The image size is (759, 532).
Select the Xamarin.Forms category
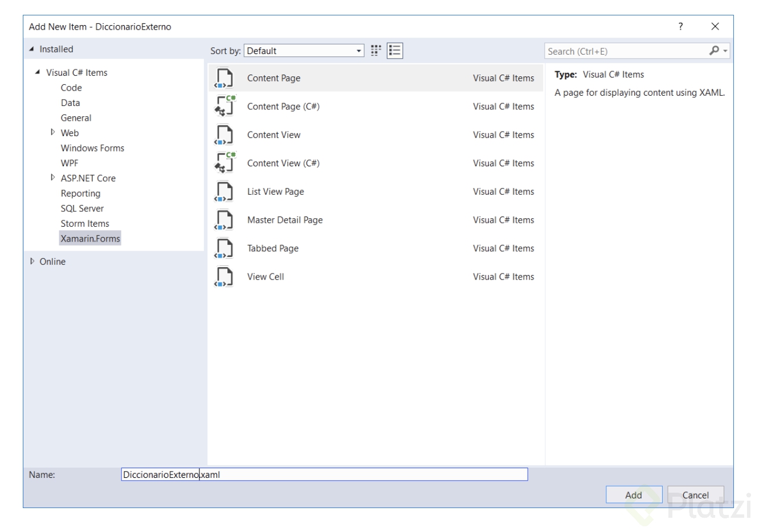[x=90, y=239]
